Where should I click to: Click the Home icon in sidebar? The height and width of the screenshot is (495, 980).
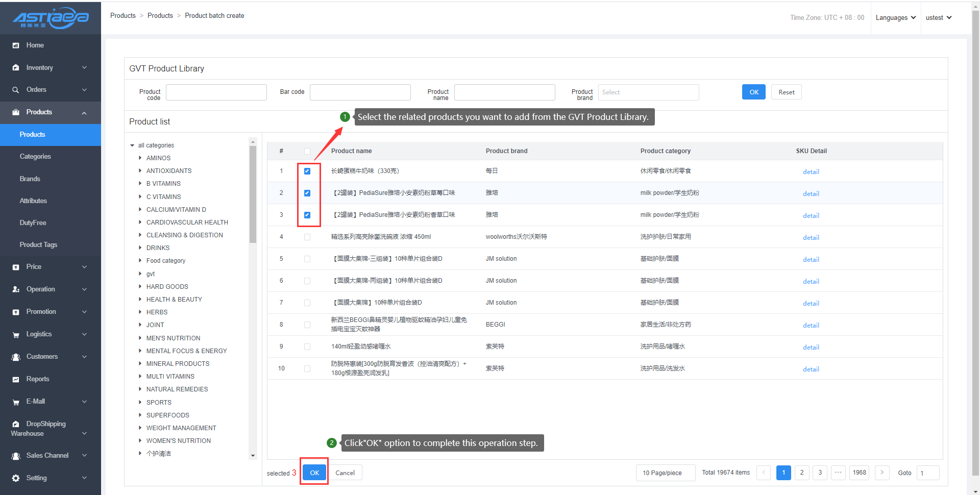(16, 45)
